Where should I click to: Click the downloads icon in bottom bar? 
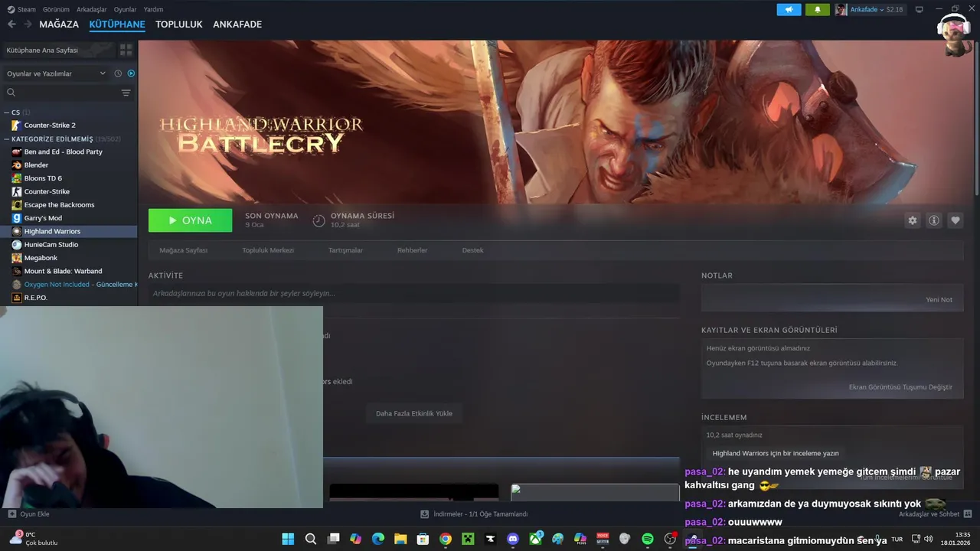pyautogui.click(x=424, y=514)
